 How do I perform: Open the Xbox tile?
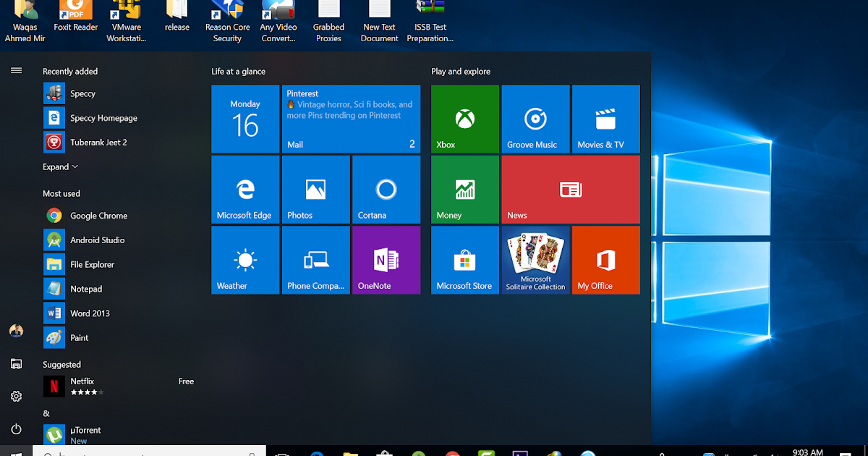pos(465,119)
